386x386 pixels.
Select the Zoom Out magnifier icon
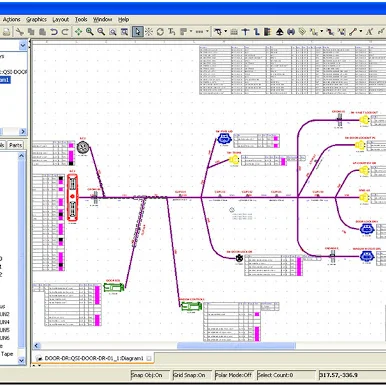(x=101, y=32)
